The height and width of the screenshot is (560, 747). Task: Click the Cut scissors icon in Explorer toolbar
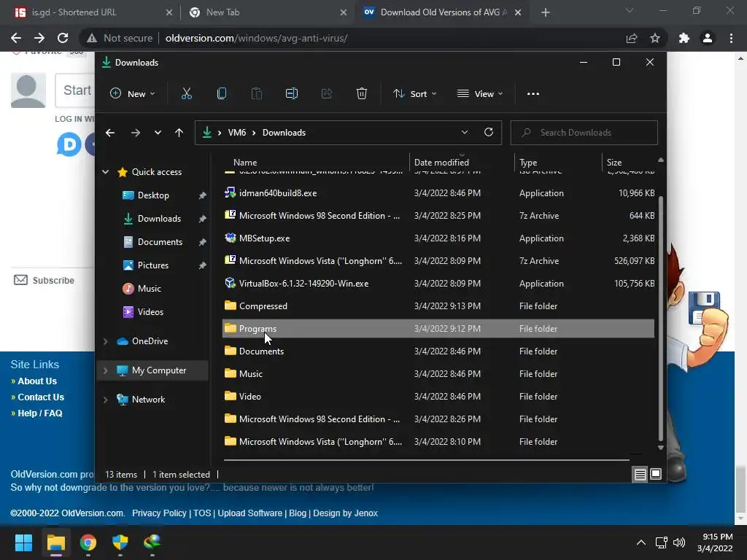[x=186, y=94]
